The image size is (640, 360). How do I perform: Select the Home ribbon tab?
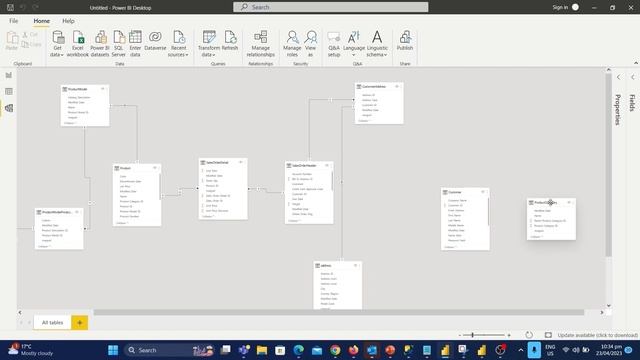pos(42,21)
